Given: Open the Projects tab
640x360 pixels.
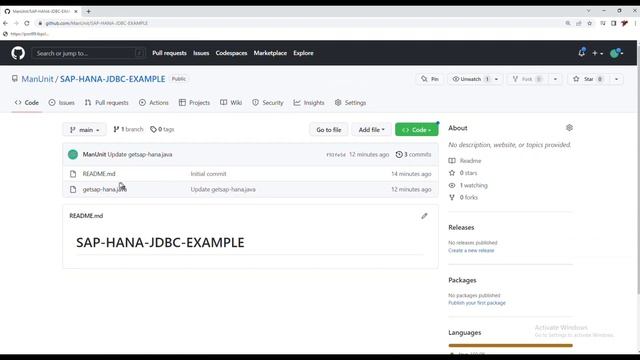Looking at the screenshot, I should [194, 103].
